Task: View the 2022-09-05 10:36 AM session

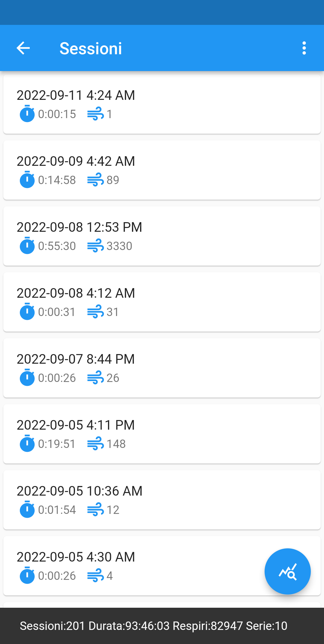Action: (x=162, y=499)
